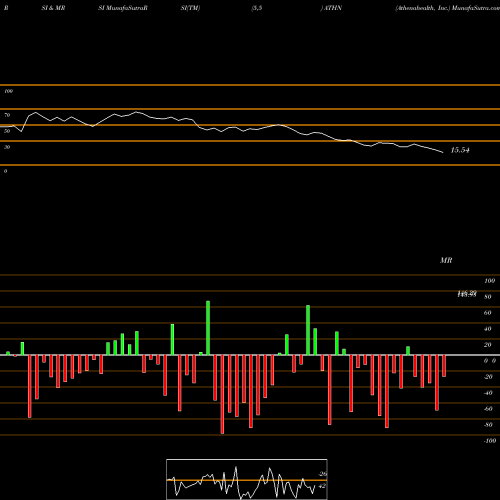Click the MR panel title label

pos(446,260)
